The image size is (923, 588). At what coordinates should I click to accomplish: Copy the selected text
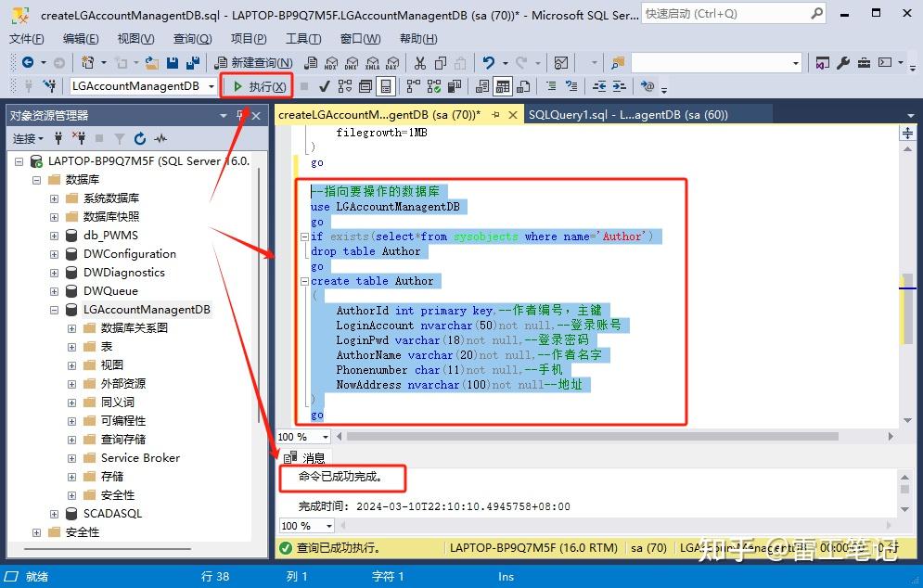(x=441, y=62)
